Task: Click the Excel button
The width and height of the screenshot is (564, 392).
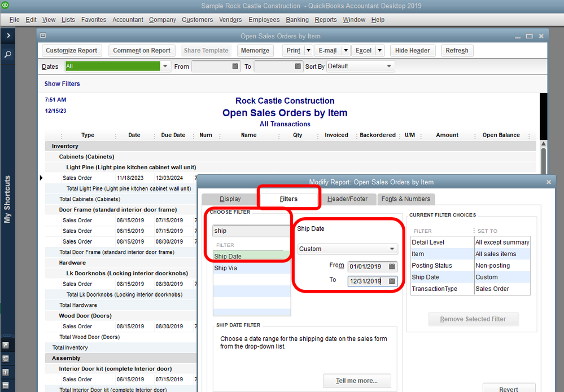Action: tap(363, 51)
